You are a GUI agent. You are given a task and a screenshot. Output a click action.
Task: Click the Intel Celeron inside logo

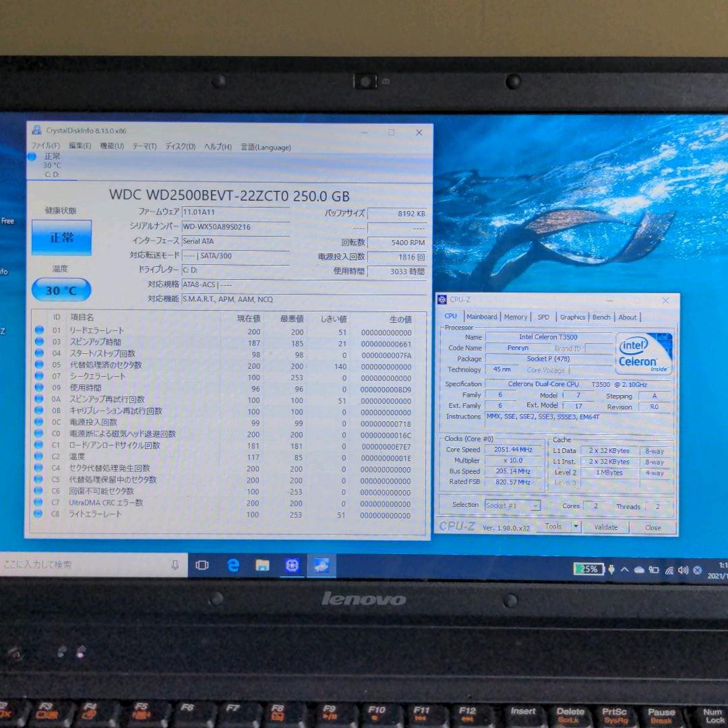(644, 354)
